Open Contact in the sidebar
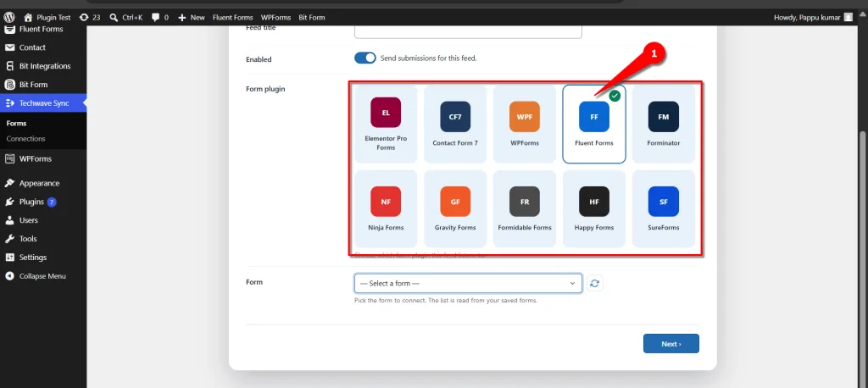 click(43, 47)
